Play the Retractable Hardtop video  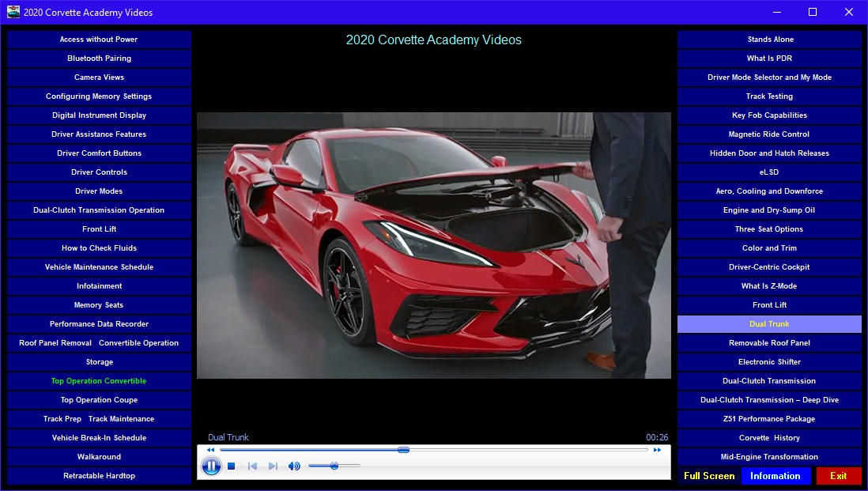[99, 475]
